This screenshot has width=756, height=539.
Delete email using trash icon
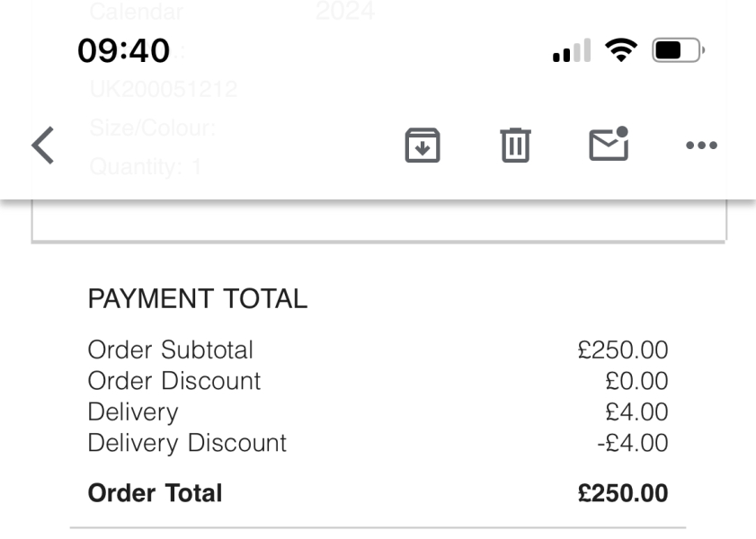click(515, 146)
